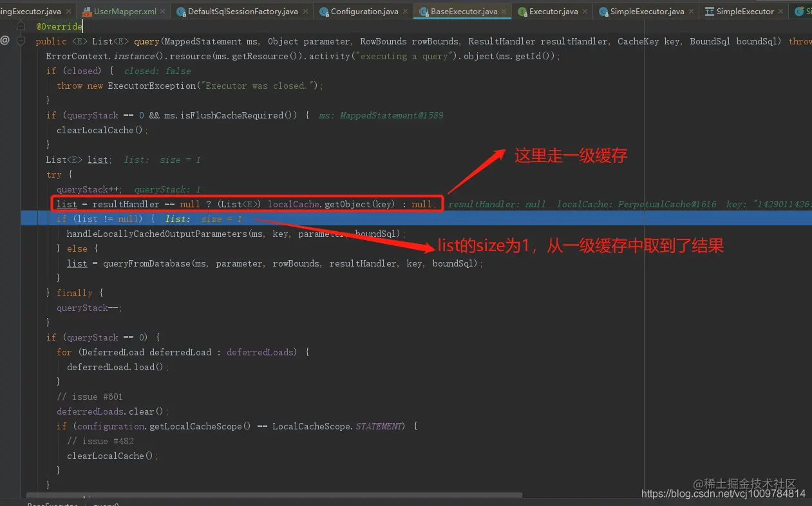Close the SimpleExecutor.java tab
Image resolution: width=812 pixels, height=506 pixels.
(692, 12)
